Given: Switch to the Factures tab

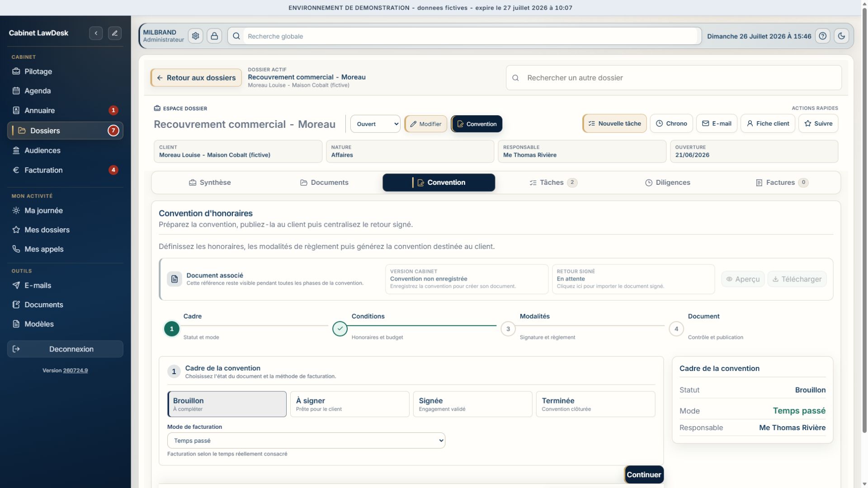Looking at the screenshot, I should point(782,183).
